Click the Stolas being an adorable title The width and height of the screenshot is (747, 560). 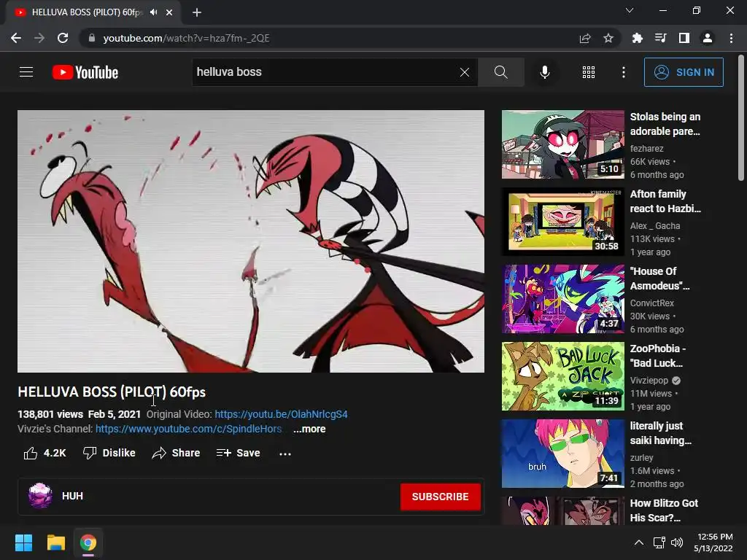tap(665, 124)
